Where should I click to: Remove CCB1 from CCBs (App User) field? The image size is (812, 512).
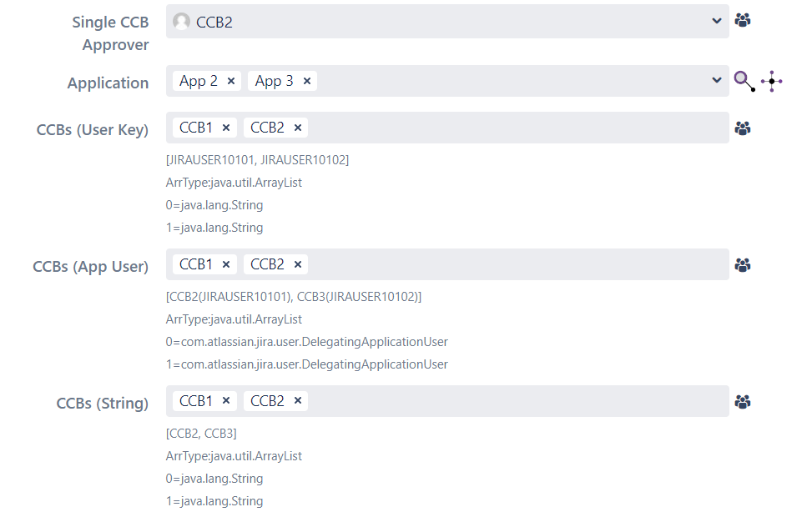[226, 264]
